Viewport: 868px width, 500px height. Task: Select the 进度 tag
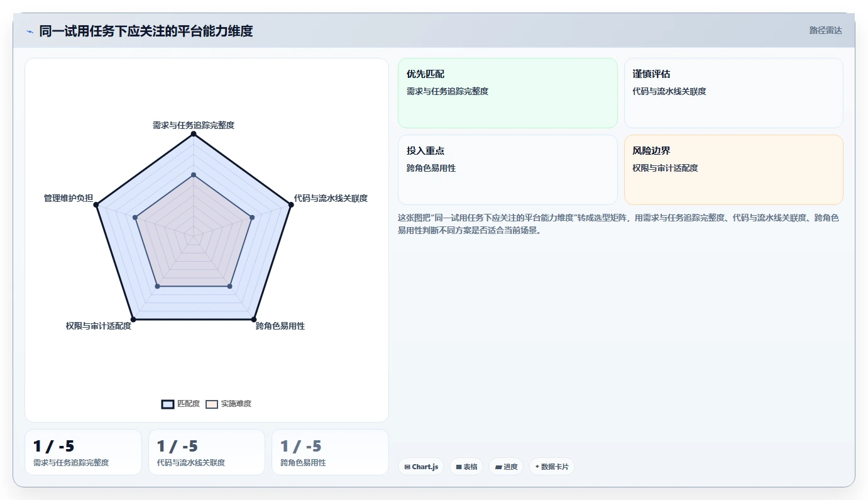tap(506, 467)
